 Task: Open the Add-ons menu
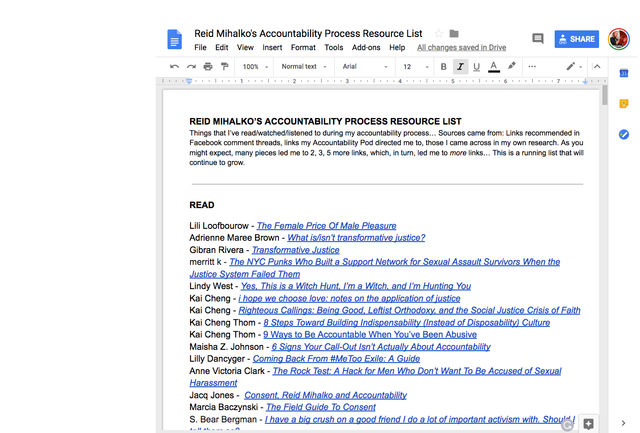click(x=366, y=47)
